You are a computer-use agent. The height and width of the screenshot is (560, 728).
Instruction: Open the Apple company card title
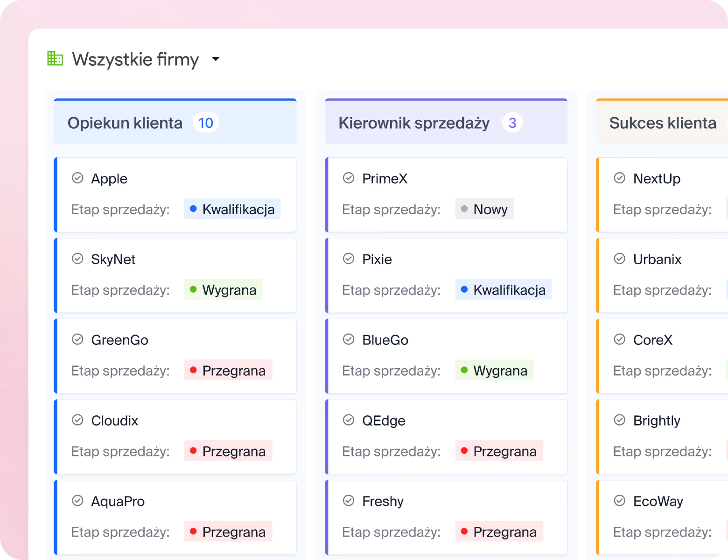click(109, 179)
